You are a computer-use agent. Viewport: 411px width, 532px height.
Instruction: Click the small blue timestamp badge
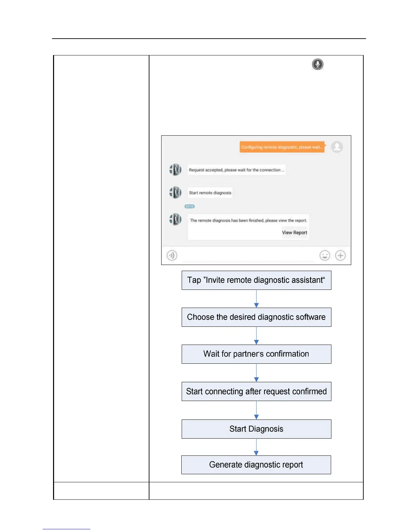pos(190,206)
